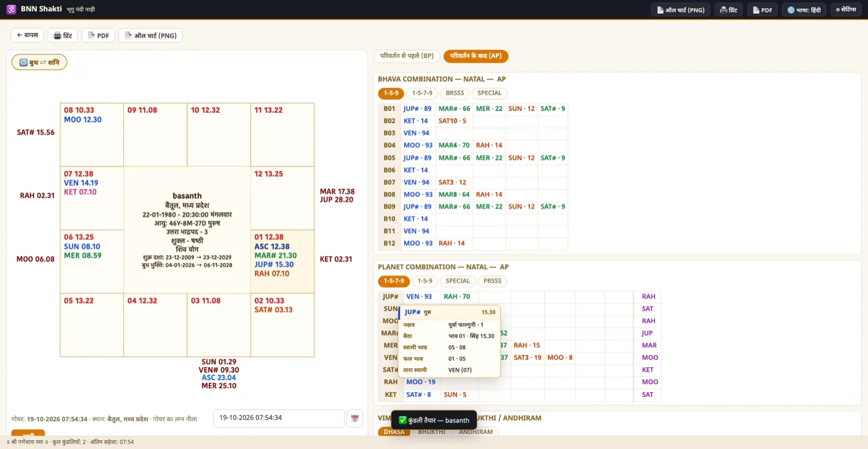Switch Bhava Combination to 1-5-7-9 tab
The width and height of the screenshot is (868, 449).
(x=422, y=93)
